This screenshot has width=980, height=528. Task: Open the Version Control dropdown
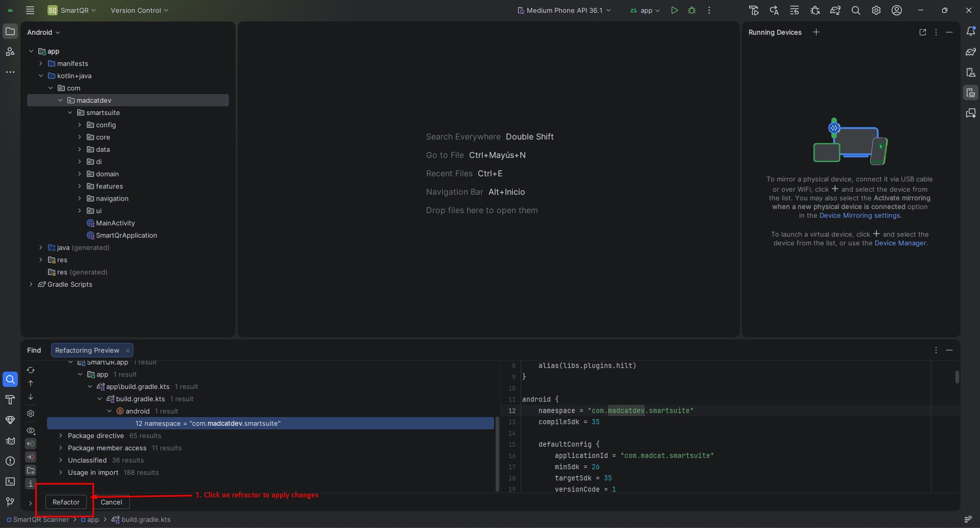[139, 10]
